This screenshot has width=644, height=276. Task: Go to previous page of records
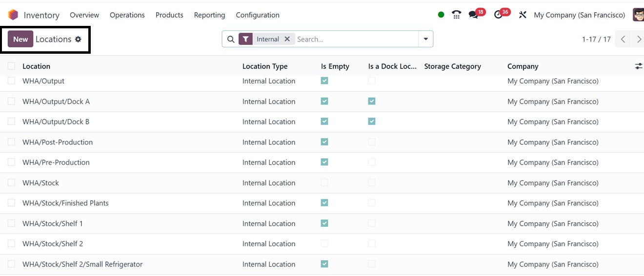623,39
